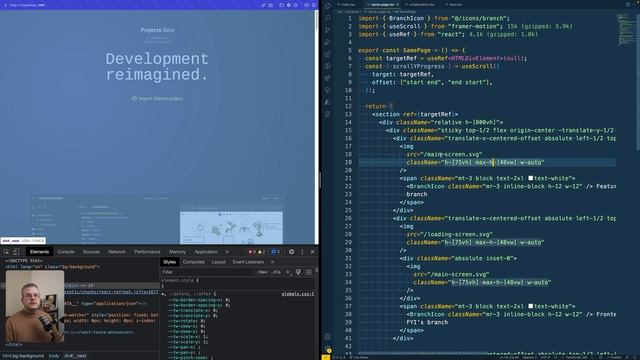Open the Extensions view in VS Code
Screen dimensions: 640x360
coord(328,54)
